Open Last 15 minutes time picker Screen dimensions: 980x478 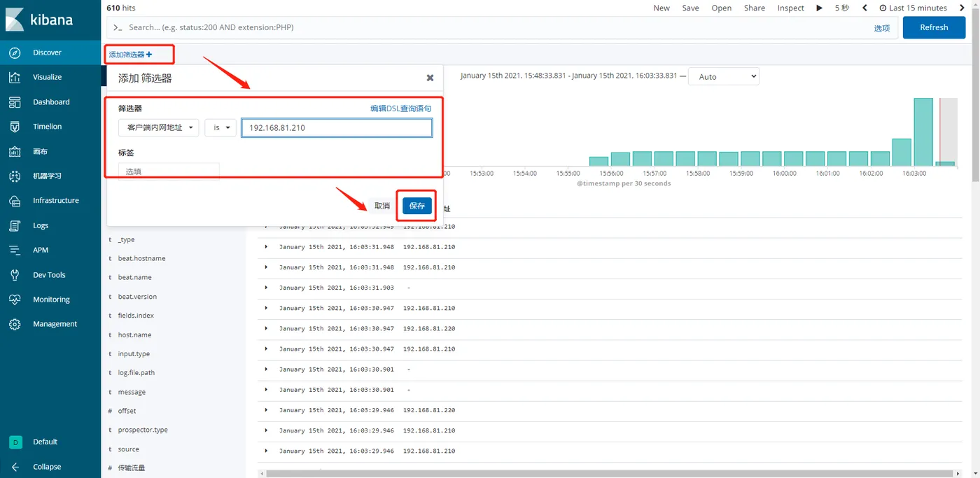[912, 8]
